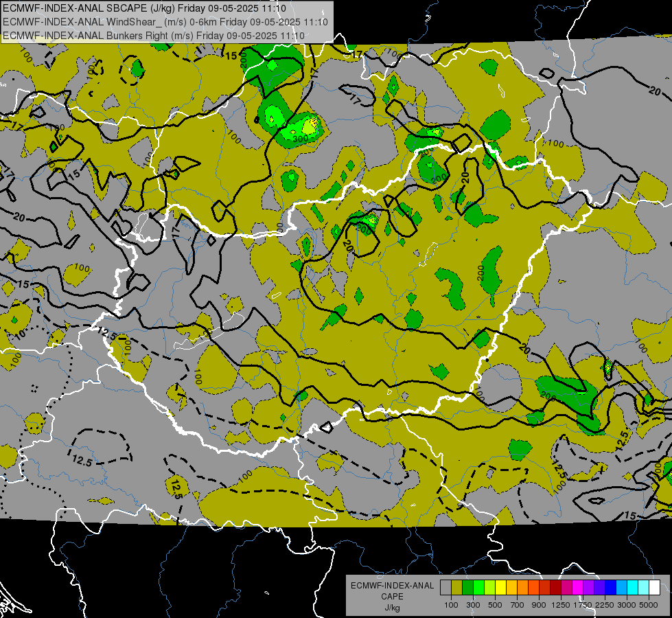Click the white swatch ending the legend

click(655, 587)
